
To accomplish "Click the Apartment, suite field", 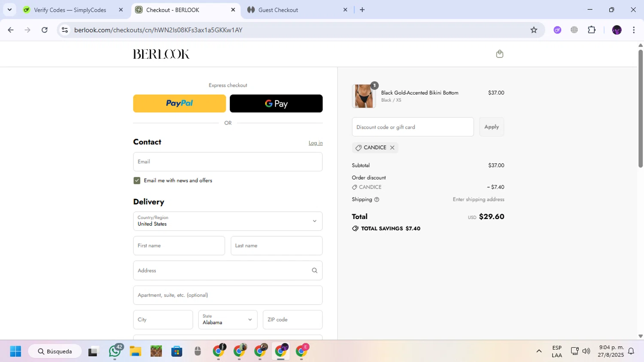I will pyautogui.click(x=228, y=295).
